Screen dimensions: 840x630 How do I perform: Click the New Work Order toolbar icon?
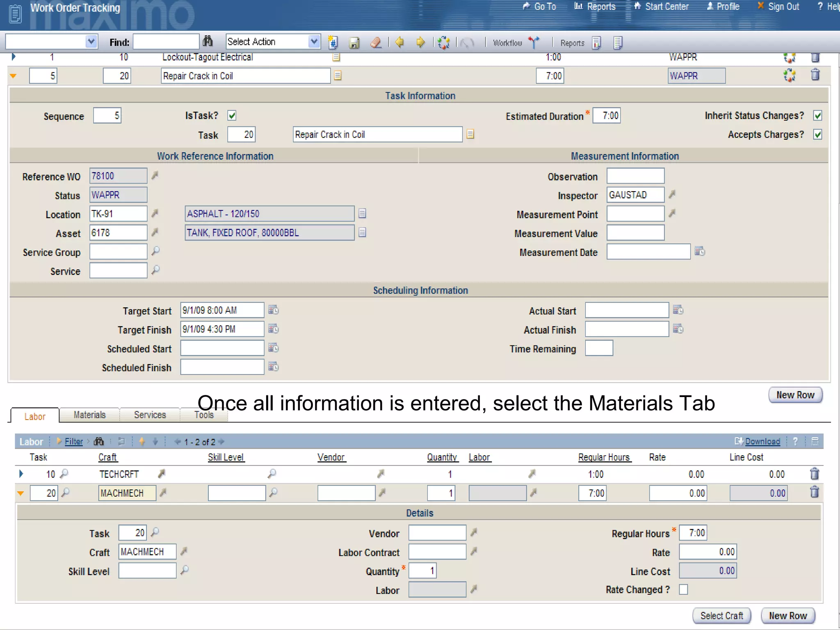point(333,42)
